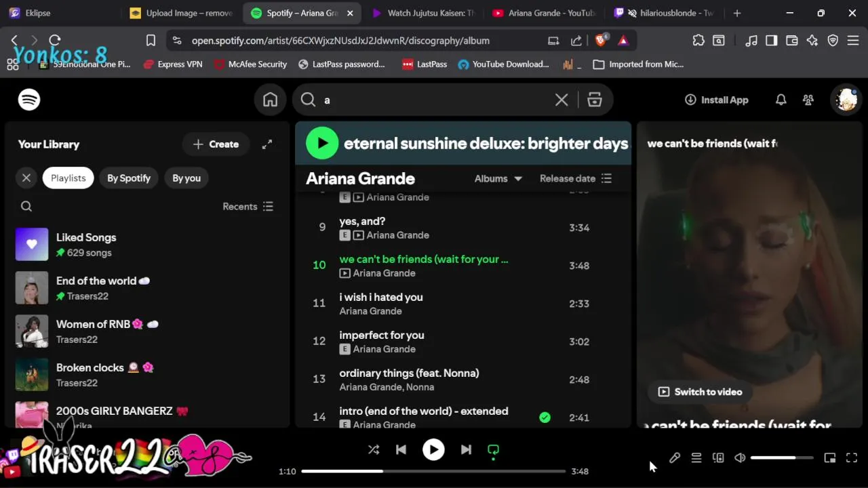Viewport: 868px width, 488px height.
Task: Clear the Spotify search field
Action: (561, 100)
